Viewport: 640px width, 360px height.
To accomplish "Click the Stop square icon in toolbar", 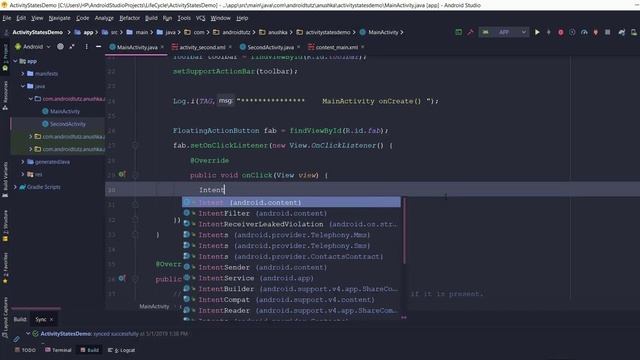I will [x=608, y=32].
